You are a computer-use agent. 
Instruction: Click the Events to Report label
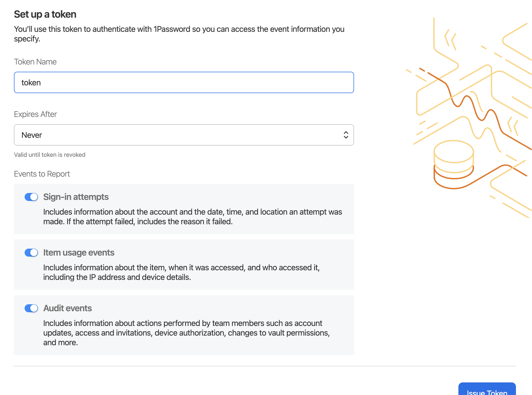[42, 174]
